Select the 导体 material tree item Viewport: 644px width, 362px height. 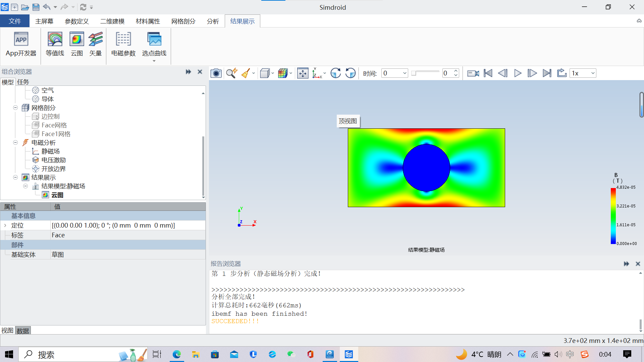click(x=48, y=99)
